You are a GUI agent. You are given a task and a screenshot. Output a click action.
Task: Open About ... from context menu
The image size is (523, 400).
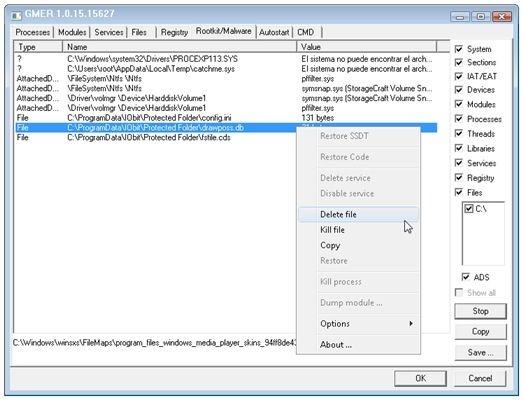pos(358,345)
